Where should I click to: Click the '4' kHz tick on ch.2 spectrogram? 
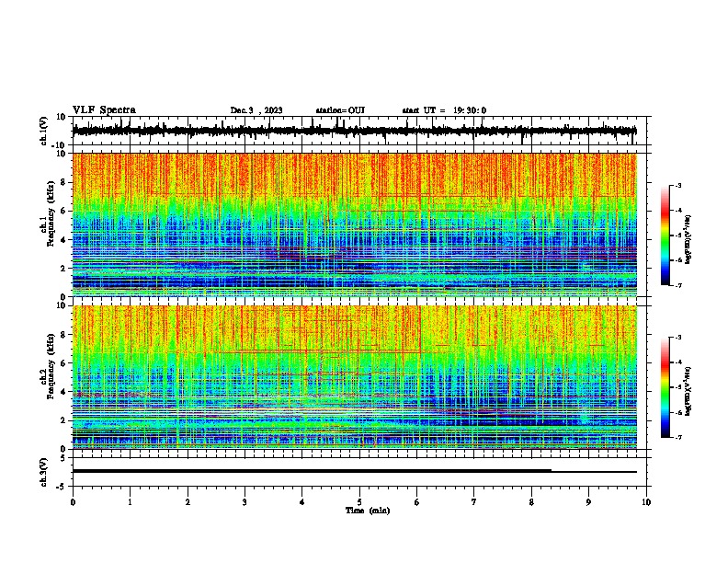pyautogui.click(x=63, y=392)
